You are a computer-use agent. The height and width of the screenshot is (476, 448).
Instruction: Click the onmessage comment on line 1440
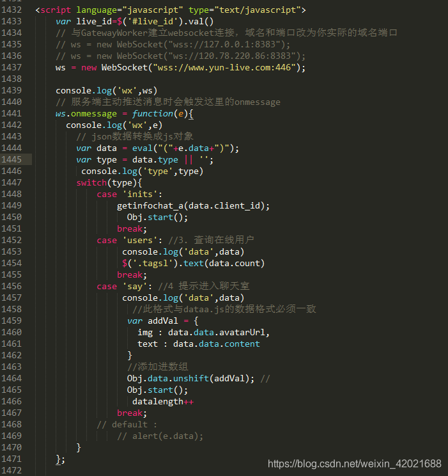click(168, 102)
